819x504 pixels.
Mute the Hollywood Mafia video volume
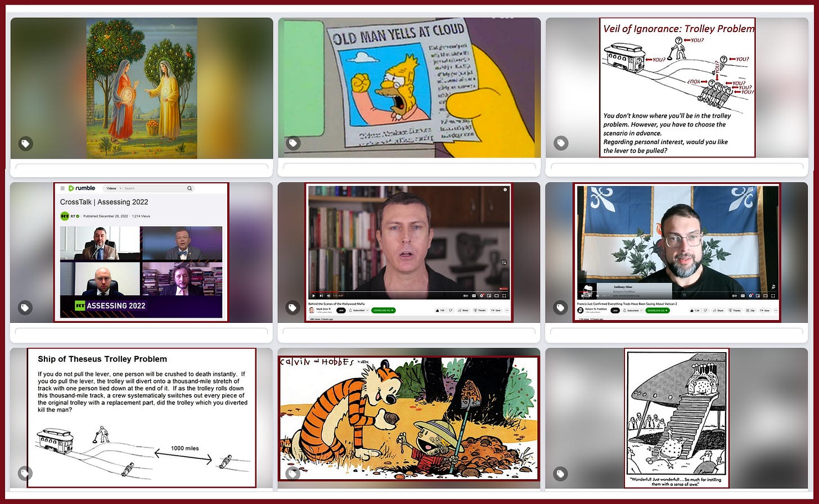[328, 296]
